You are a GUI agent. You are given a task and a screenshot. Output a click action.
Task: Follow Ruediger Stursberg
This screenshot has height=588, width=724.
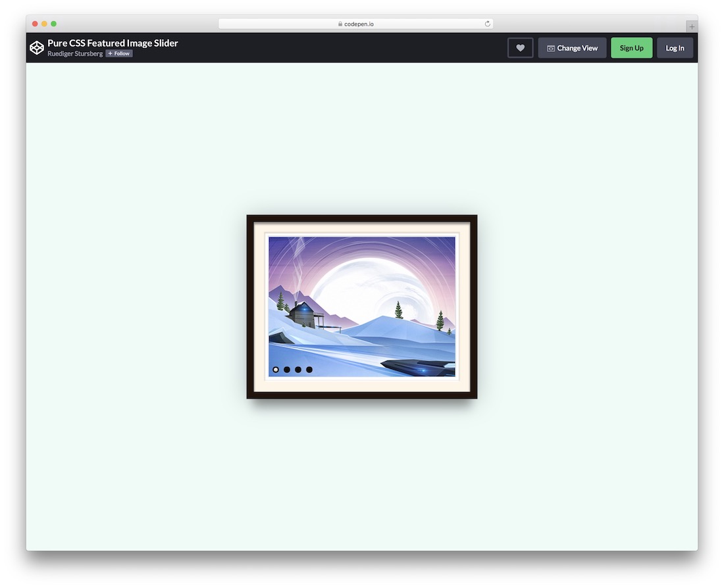pos(118,53)
